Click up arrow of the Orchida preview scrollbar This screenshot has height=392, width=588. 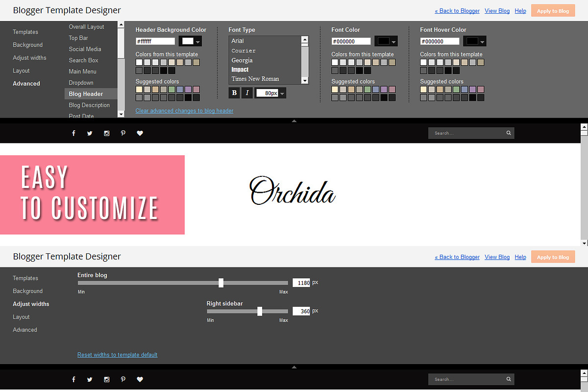(x=584, y=127)
